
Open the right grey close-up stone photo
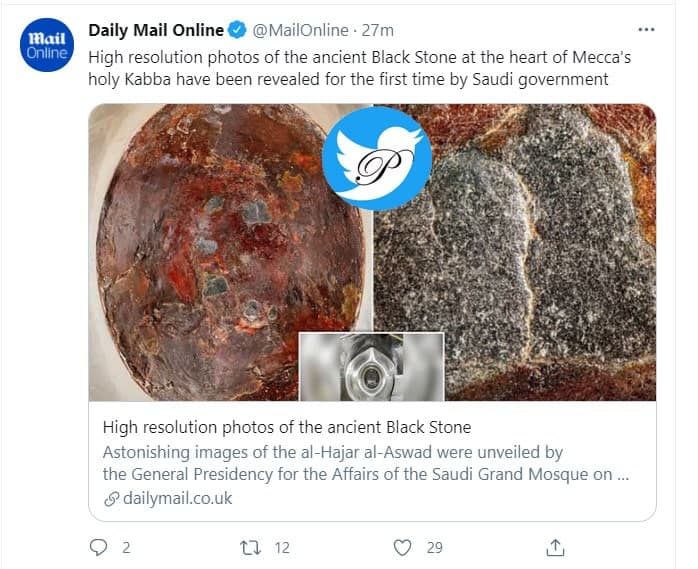point(540,250)
